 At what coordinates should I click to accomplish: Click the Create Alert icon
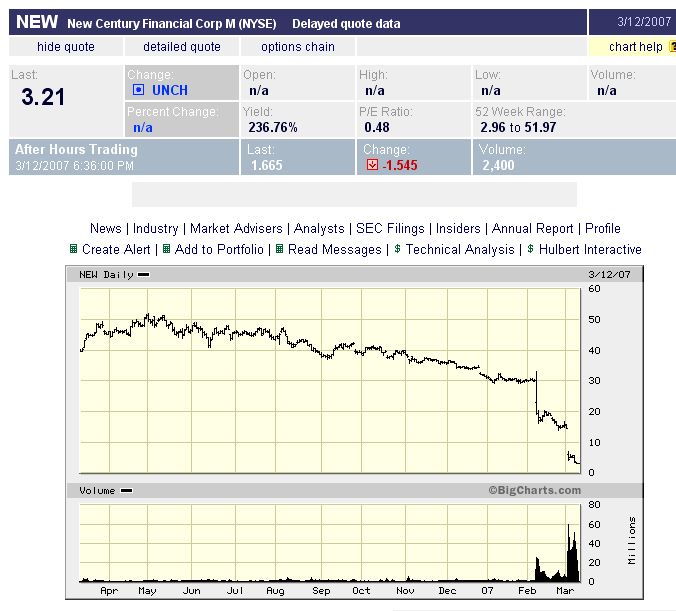click(x=74, y=249)
